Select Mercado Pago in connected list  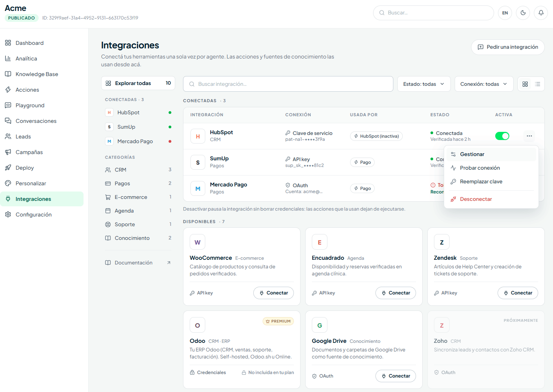138,141
